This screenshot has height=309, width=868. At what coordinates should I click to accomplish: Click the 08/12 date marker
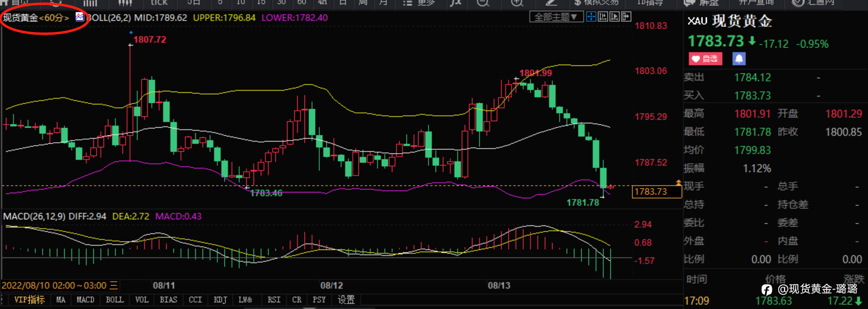coord(332,286)
